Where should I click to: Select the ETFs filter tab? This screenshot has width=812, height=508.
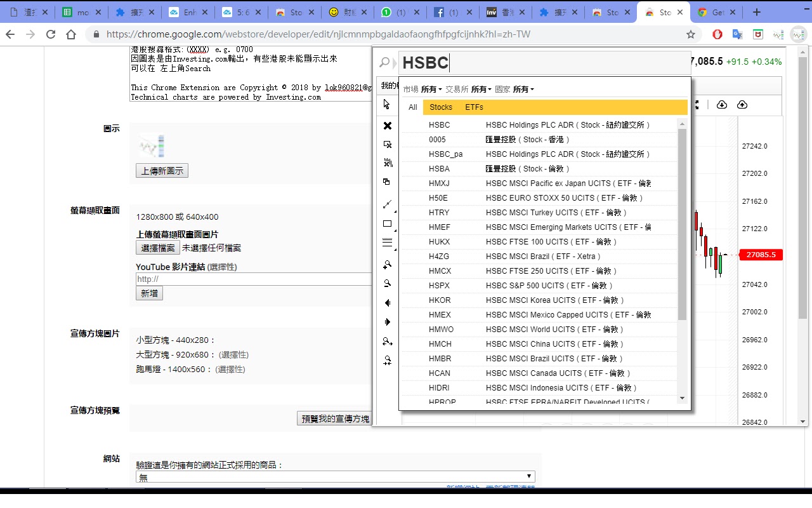click(x=474, y=107)
